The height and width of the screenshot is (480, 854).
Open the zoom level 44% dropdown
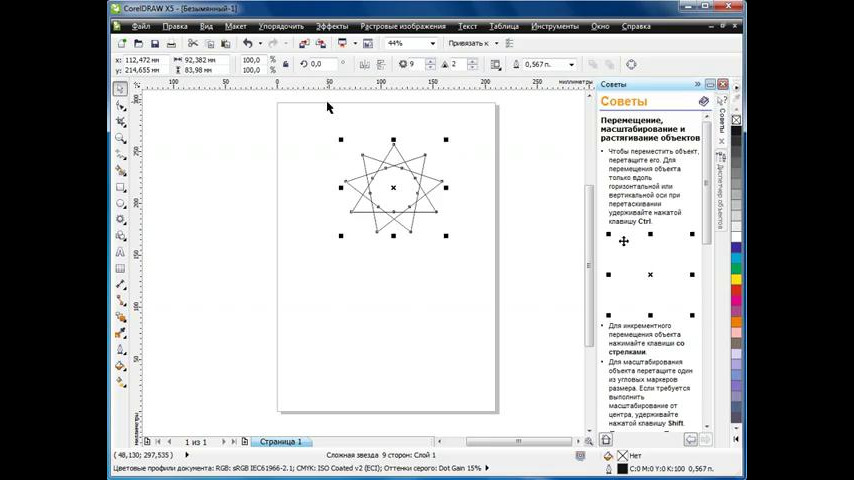pos(433,44)
